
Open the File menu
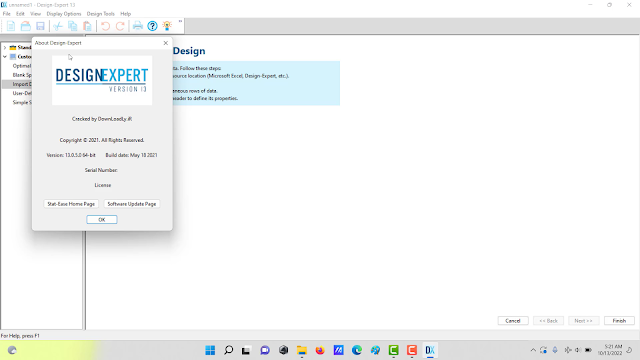click(7, 13)
